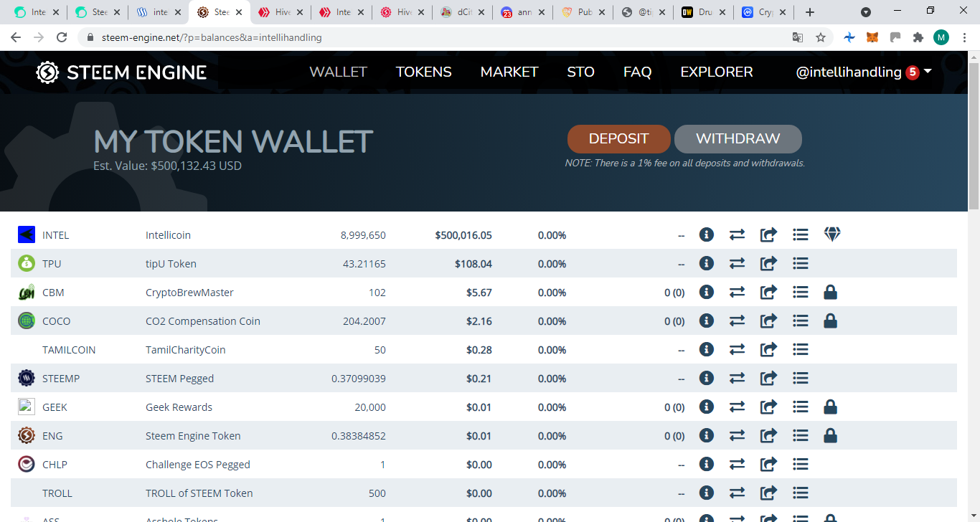Close the active Steem Engine tab
The width and height of the screenshot is (980, 522).
[x=239, y=12]
